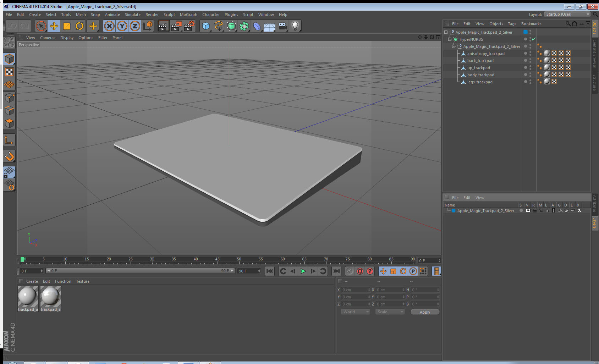Open the MoGraph menu
The width and height of the screenshot is (599, 364).
click(x=188, y=15)
